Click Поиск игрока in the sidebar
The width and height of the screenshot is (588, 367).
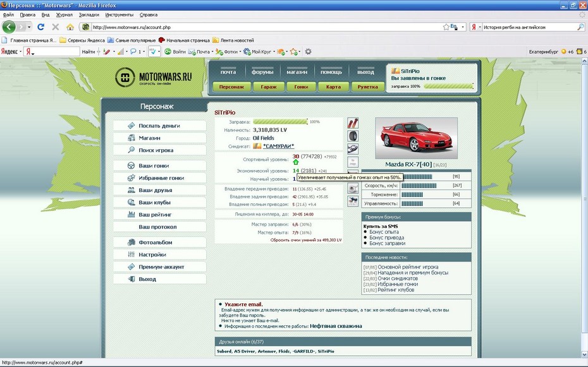click(x=160, y=150)
